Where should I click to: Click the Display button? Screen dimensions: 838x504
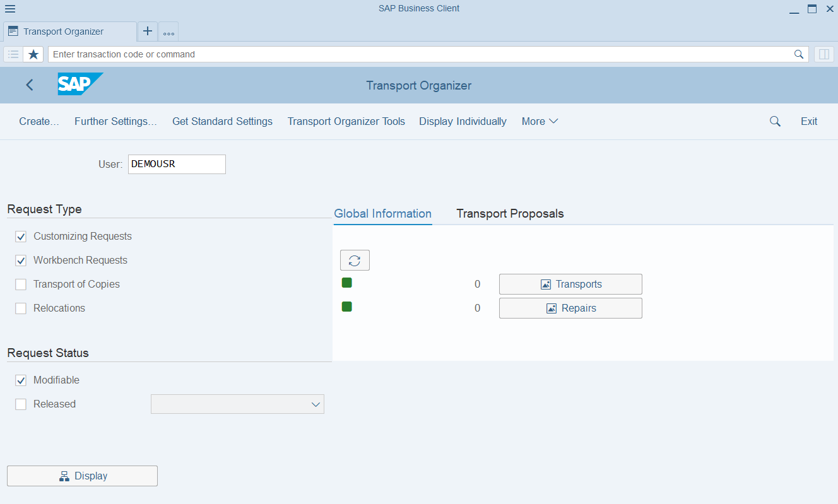(x=82, y=476)
